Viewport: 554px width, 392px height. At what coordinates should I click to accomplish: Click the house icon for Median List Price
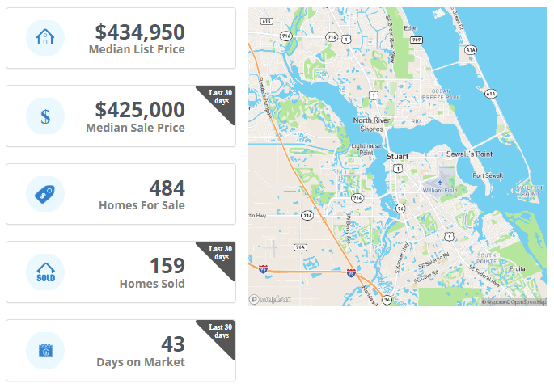(45, 38)
